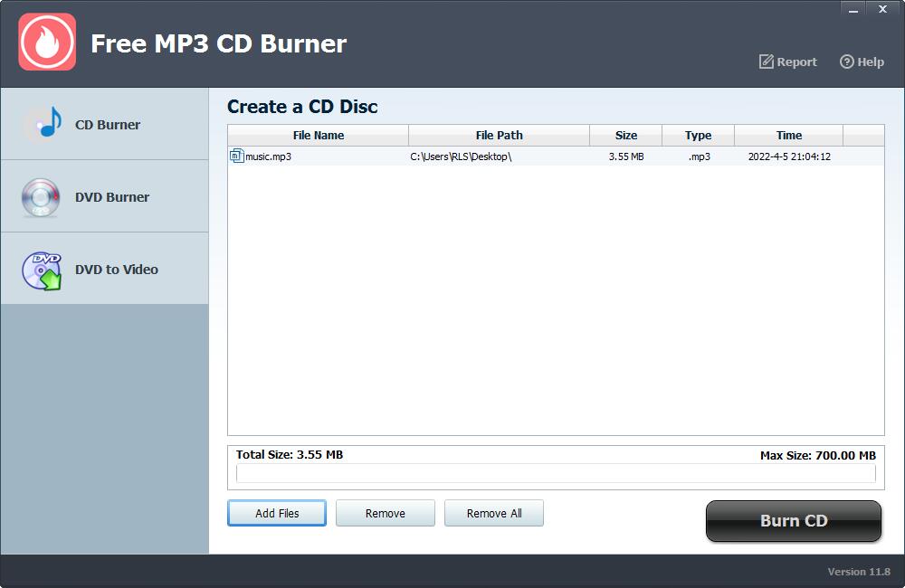The width and height of the screenshot is (905, 588).
Task: Click the flame app logo icon
Action: [47, 43]
